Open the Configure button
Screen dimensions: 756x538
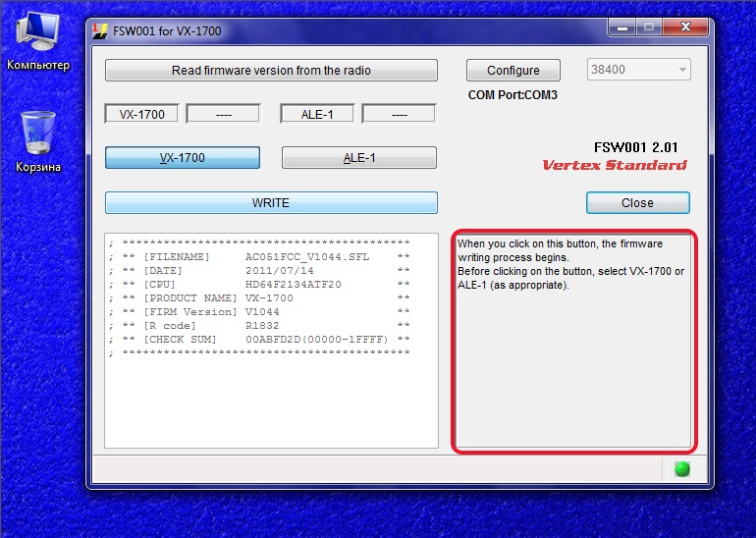pos(513,71)
